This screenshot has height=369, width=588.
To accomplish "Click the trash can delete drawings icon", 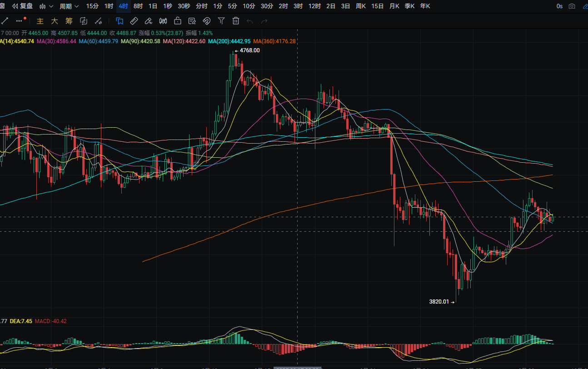I will [x=235, y=20].
